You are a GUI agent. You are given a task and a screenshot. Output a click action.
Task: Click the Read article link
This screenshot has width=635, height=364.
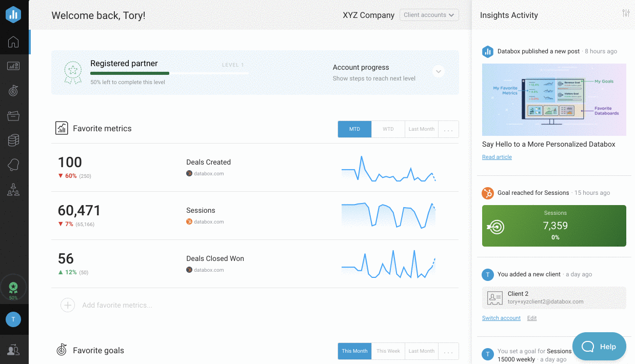pyautogui.click(x=497, y=157)
